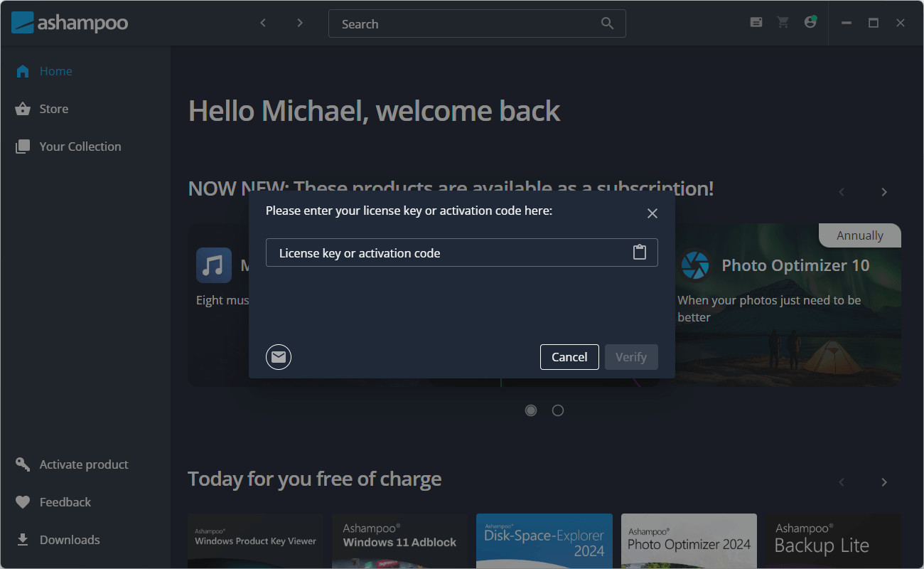Click the Ashampoo logo

(x=70, y=23)
